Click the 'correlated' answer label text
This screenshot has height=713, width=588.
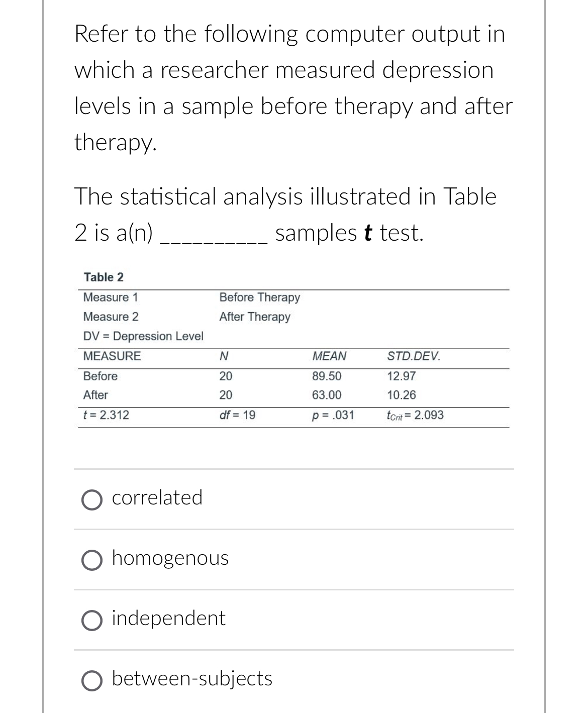click(157, 497)
